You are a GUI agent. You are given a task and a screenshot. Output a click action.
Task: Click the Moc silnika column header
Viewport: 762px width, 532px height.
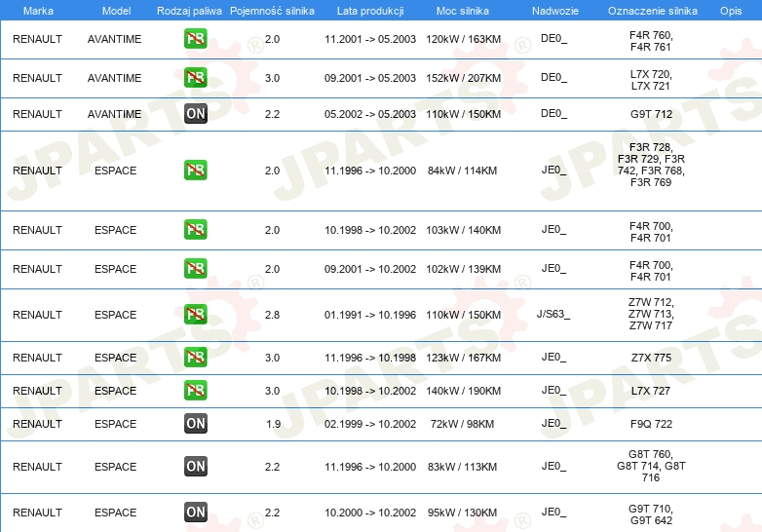pyautogui.click(x=463, y=10)
